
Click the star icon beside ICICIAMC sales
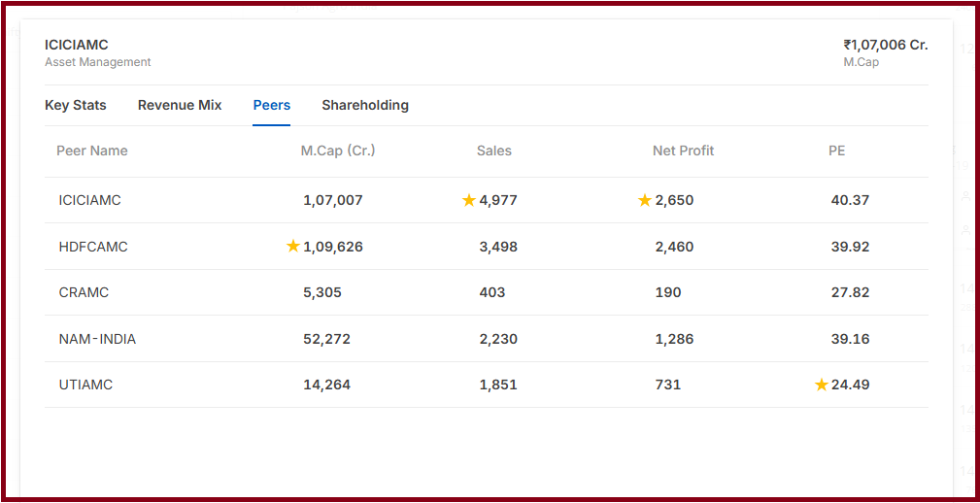[x=469, y=200]
